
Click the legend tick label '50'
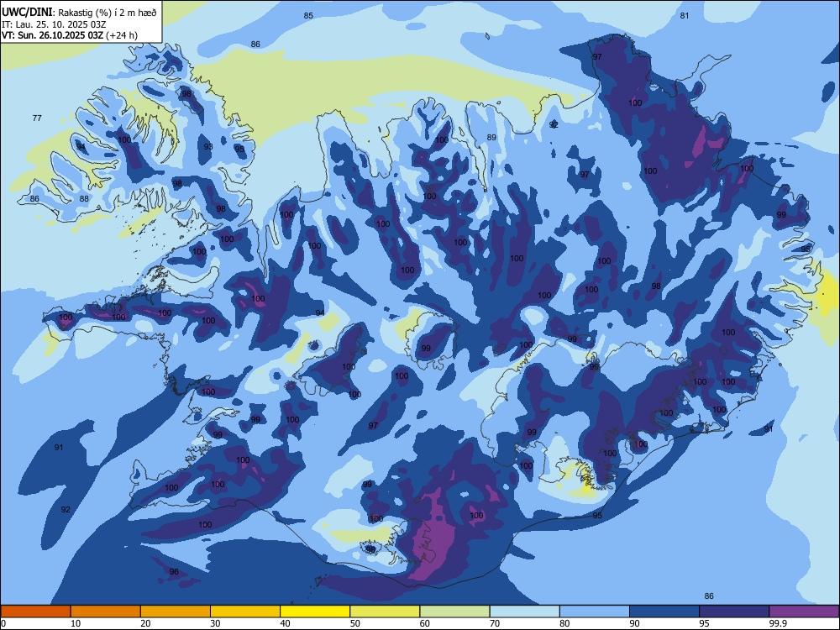tap(354, 623)
